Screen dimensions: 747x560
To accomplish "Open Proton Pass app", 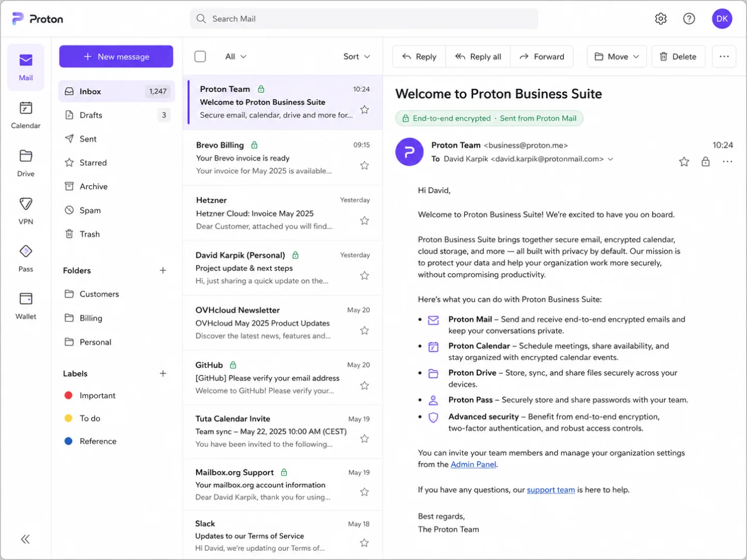I will [26, 259].
